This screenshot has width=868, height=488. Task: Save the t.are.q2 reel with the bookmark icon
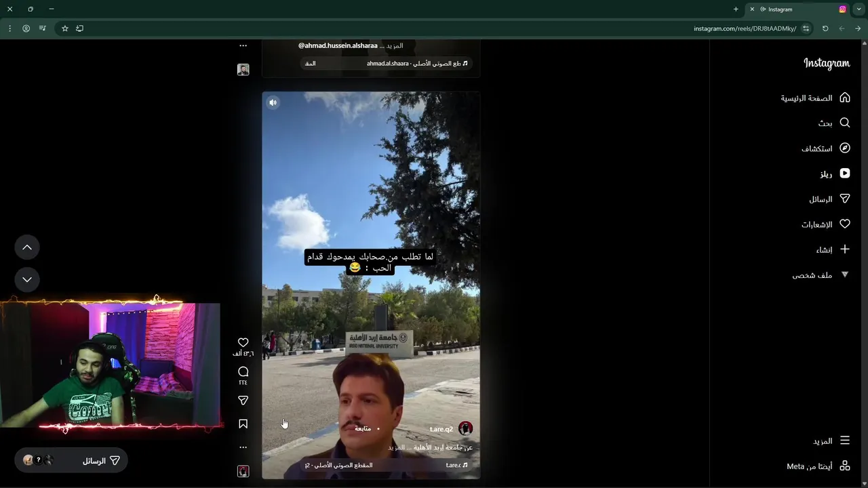(243, 424)
